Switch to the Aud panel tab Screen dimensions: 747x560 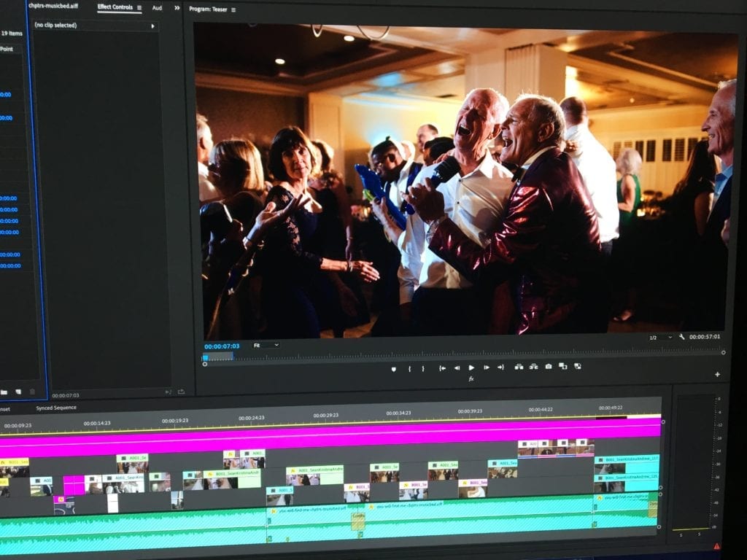pos(158,7)
